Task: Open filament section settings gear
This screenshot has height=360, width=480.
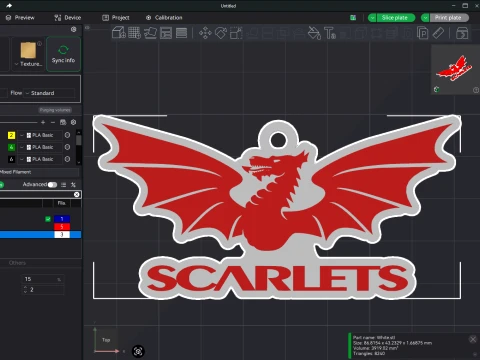Action: 74,122
